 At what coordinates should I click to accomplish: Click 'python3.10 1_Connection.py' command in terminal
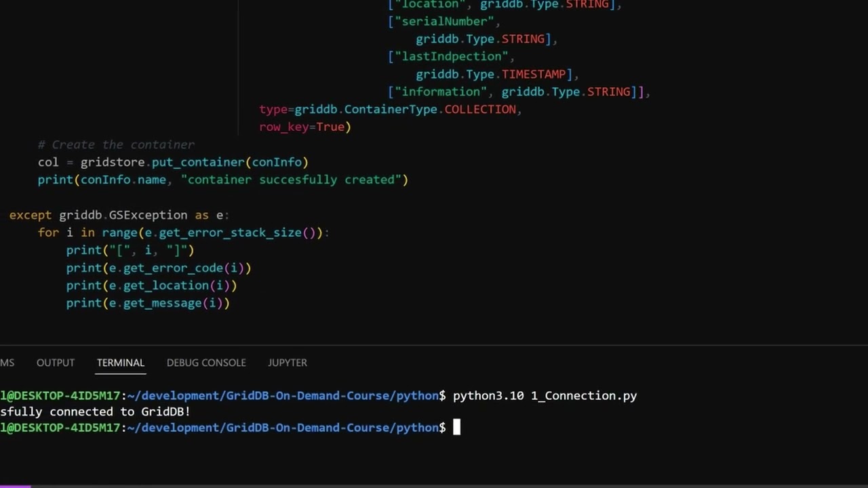(545, 396)
